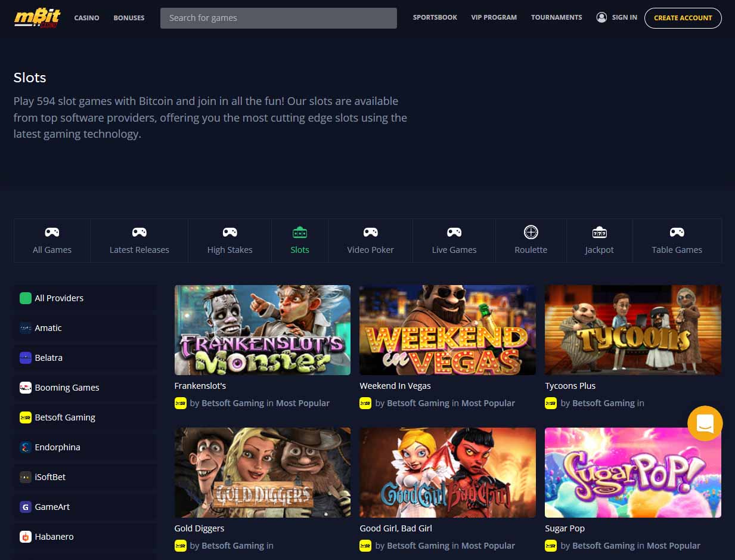Click the Latest Releases gamepad icon
Viewport: 735px width, 560px height.
click(x=139, y=232)
